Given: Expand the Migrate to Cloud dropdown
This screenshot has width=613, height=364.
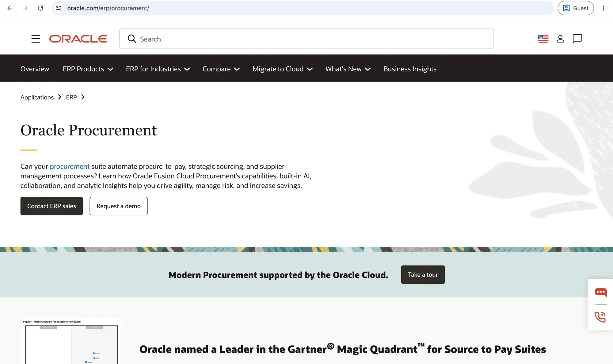Looking at the screenshot, I should 283,69.
